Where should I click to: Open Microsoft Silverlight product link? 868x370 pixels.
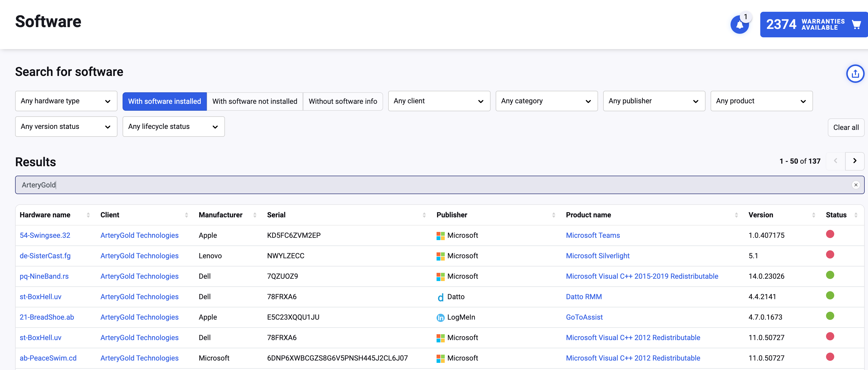click(x=598, y=256)
